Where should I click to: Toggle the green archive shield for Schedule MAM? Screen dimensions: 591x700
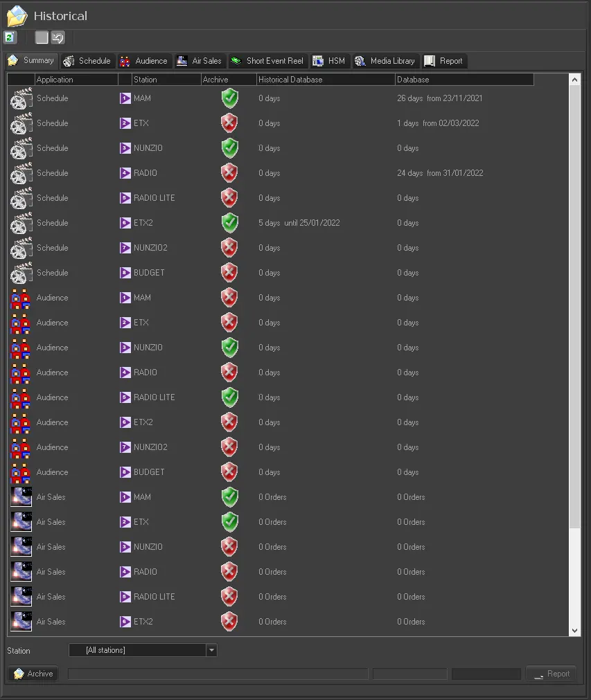229,98
